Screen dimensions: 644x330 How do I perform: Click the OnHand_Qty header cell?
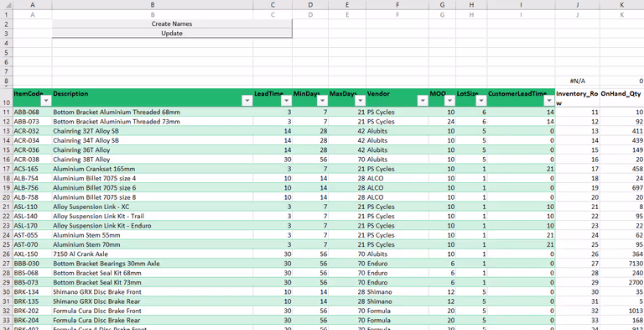(x=622, y=98)
